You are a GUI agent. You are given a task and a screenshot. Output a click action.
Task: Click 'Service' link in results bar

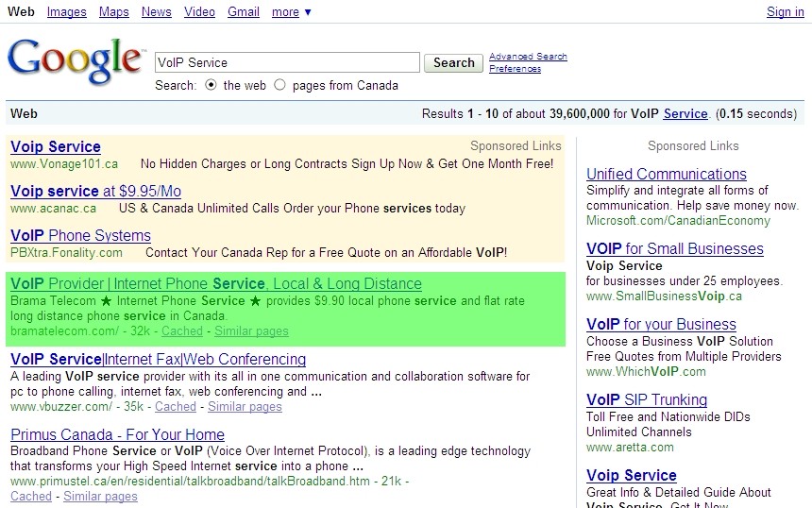pos(685,114)
